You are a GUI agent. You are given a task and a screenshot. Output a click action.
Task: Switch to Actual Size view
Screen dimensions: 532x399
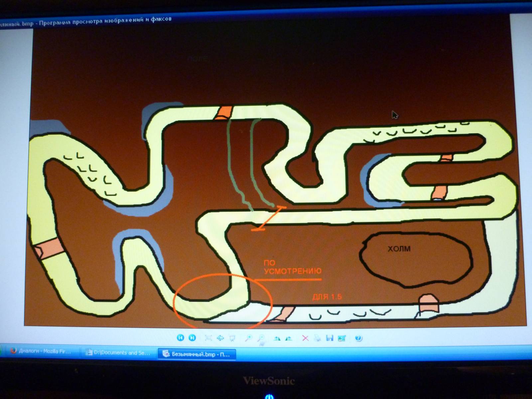tap(220, 338)
